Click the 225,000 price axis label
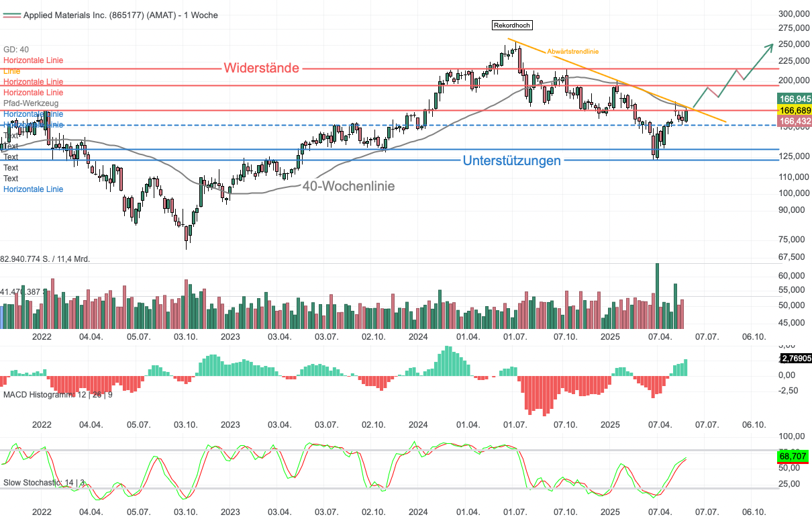812x521 pixels. coord(795,61)
